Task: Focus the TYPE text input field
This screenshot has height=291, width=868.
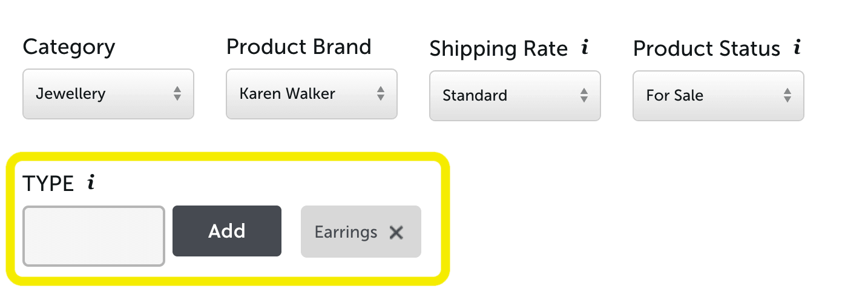Action: [x=94, y=236]
